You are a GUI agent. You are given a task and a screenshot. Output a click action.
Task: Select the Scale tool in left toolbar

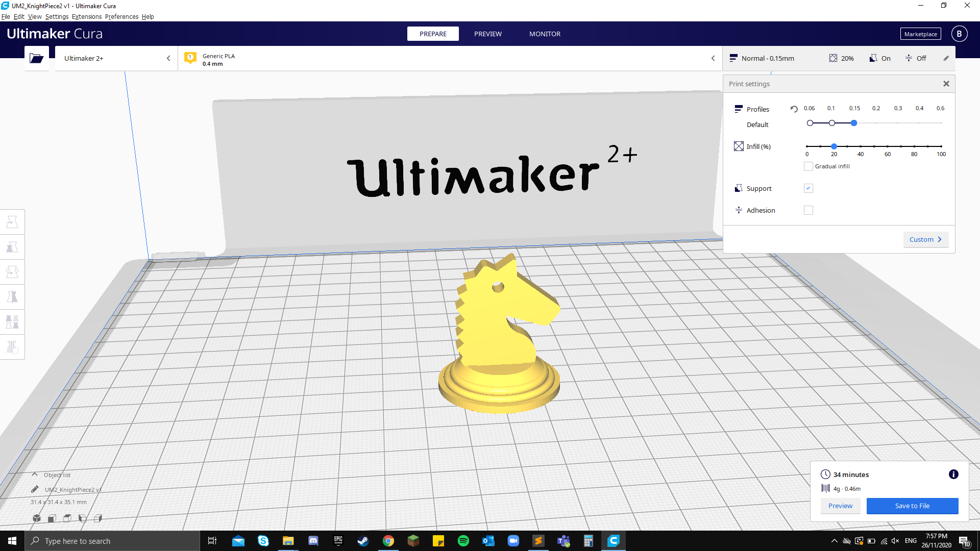[x=12, y=247]
